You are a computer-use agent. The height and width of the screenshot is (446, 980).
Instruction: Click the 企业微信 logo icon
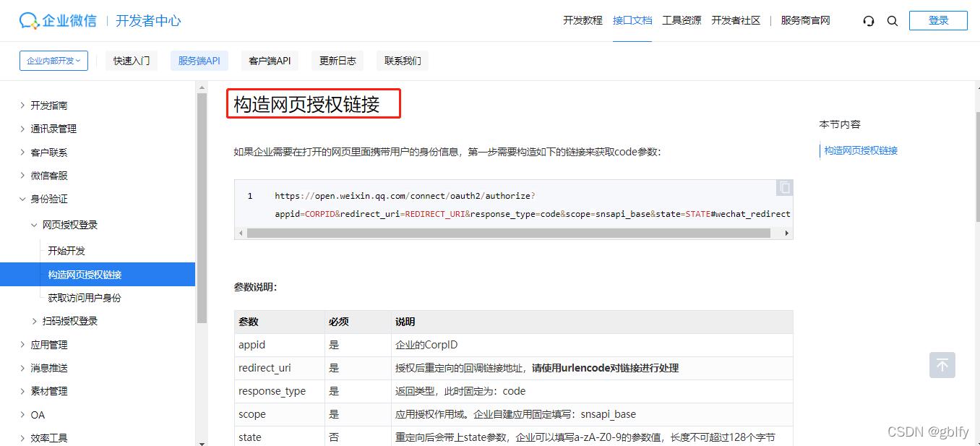(29, 20)
